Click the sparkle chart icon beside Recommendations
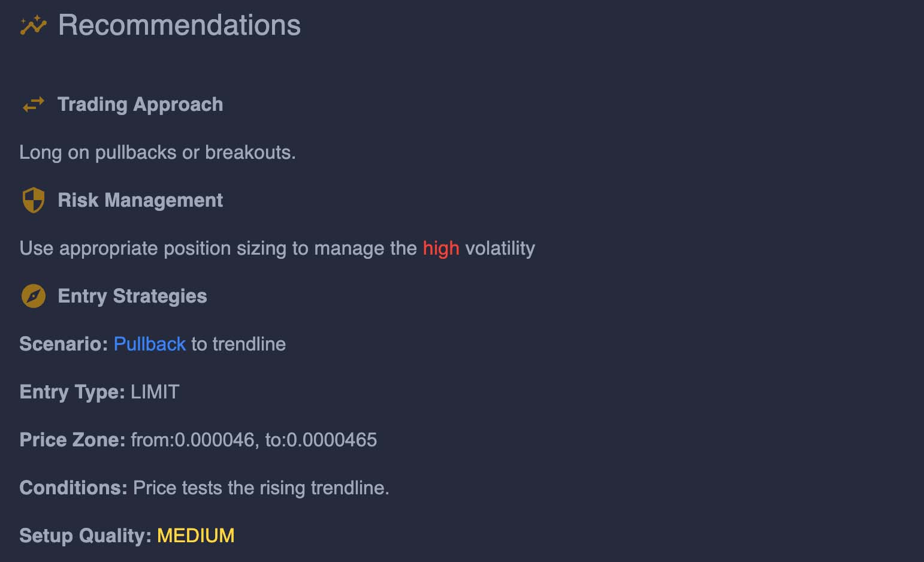This screenshot has width=924, height=562. click(x=33, y=25)
